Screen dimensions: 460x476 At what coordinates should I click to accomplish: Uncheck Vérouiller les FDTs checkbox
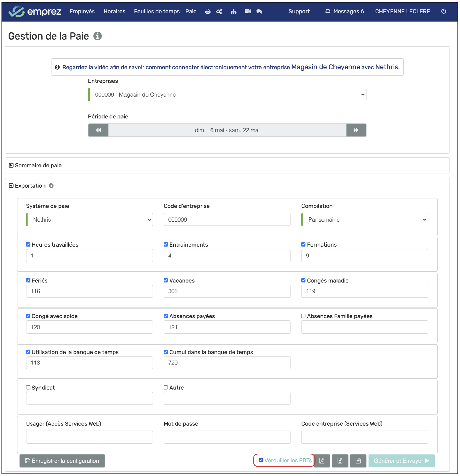click(x=261, y=460)
